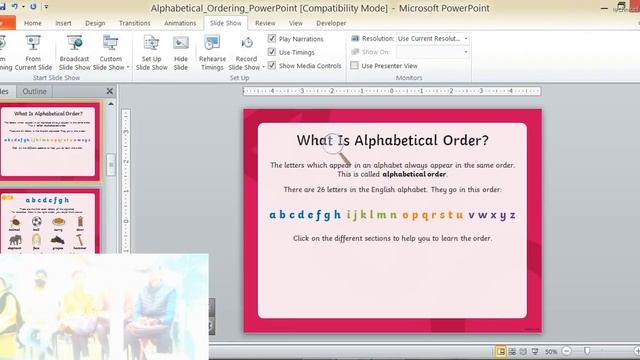Screen dimensions: 640x360
Task: Open Customize Quick Access Toolbar dropdown
Action: pos(46,7)
